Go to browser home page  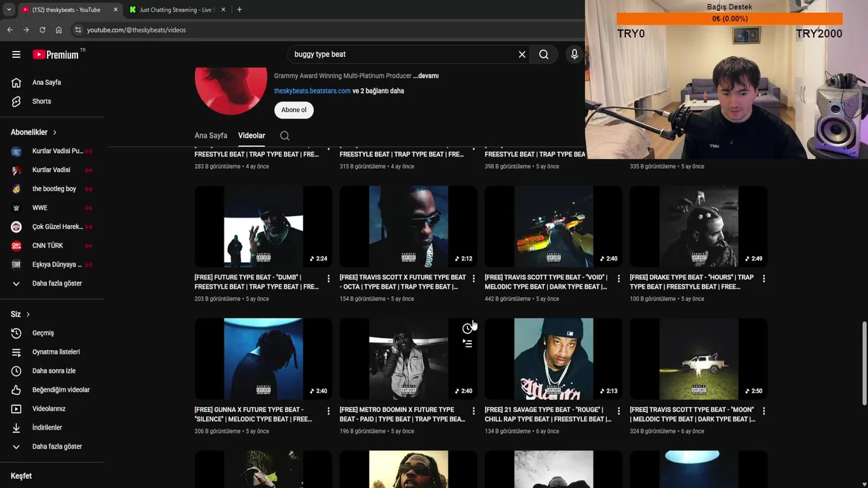(58, 30)
